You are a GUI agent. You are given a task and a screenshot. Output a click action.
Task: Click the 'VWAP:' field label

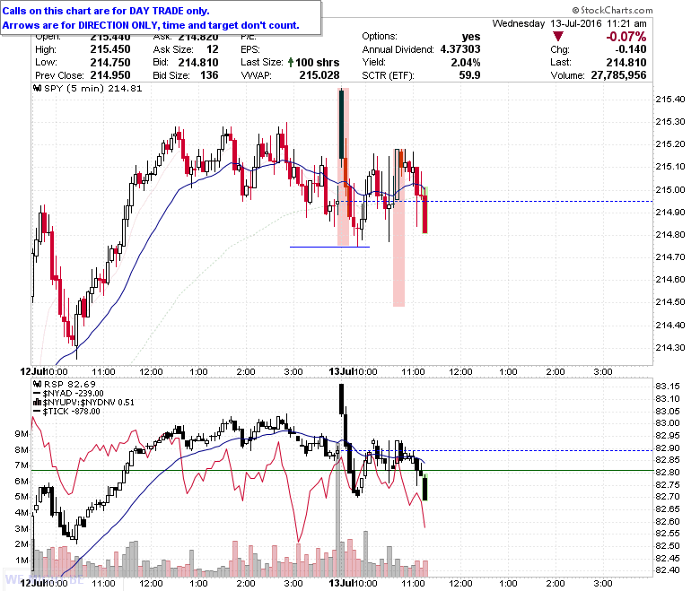point(256,75)
